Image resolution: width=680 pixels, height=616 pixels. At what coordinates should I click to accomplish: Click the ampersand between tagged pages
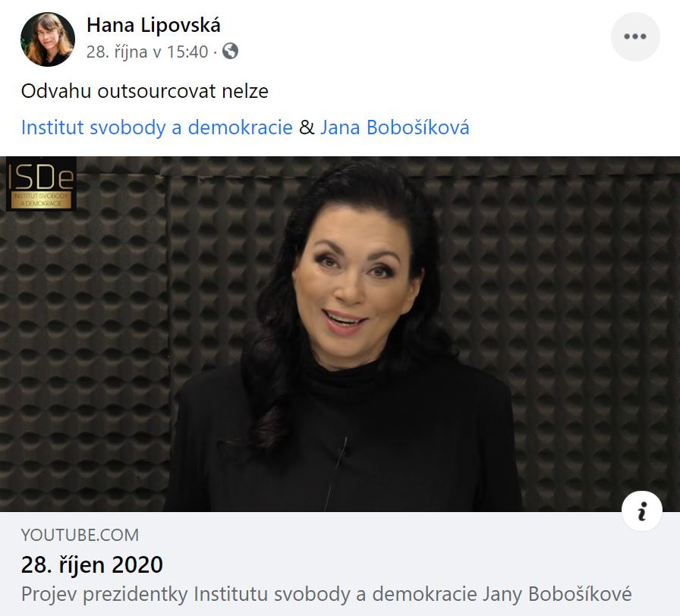pos(307,127)
